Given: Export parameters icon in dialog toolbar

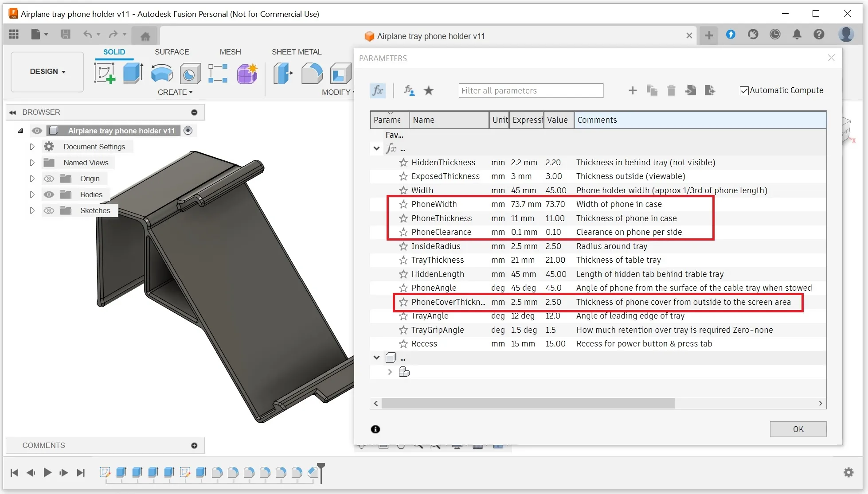Looking at the screenshot, I should 710,90.
